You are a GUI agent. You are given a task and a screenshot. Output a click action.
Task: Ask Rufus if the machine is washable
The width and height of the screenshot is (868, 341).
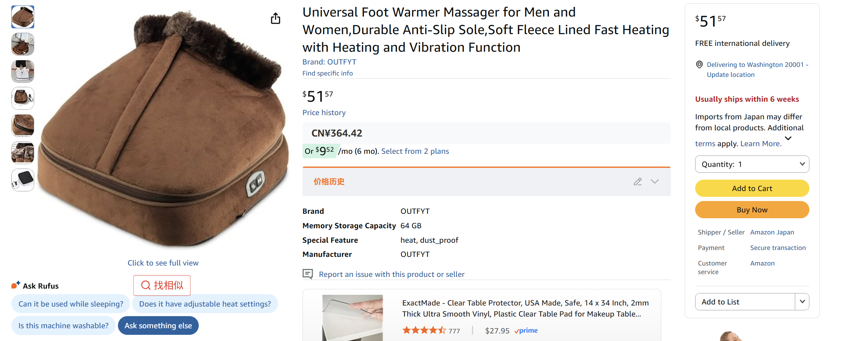pyautogui.click(x=63, y=325)
